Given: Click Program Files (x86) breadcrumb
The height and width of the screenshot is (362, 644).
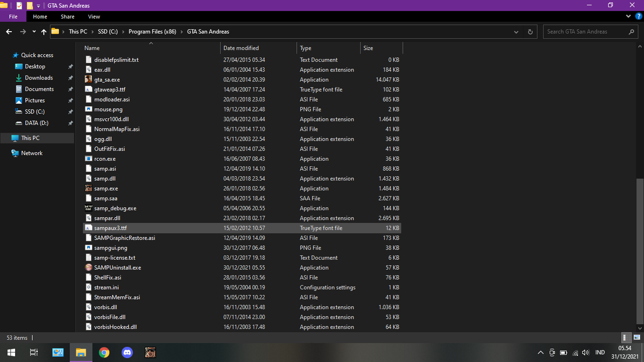Looking at the screenshot, I should (152, 32).
